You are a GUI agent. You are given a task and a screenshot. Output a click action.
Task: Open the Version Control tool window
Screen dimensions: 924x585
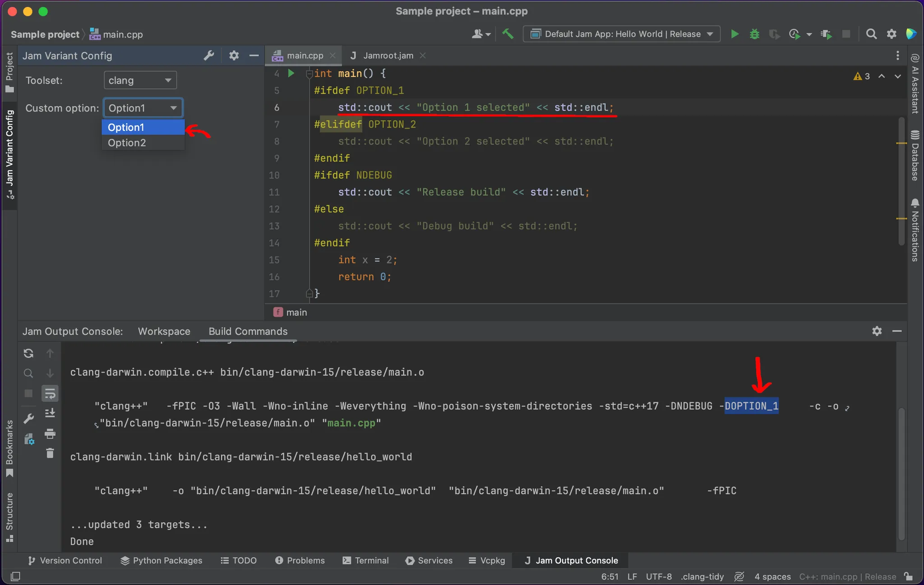tap(65, 561)
